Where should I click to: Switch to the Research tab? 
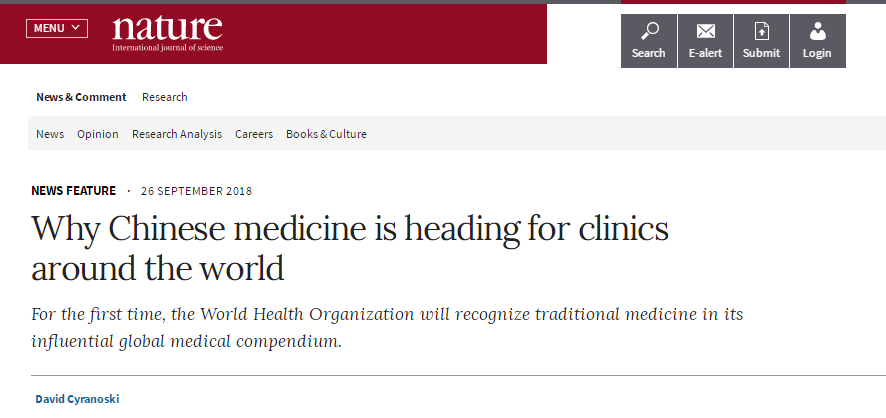[x=164, y=97]
